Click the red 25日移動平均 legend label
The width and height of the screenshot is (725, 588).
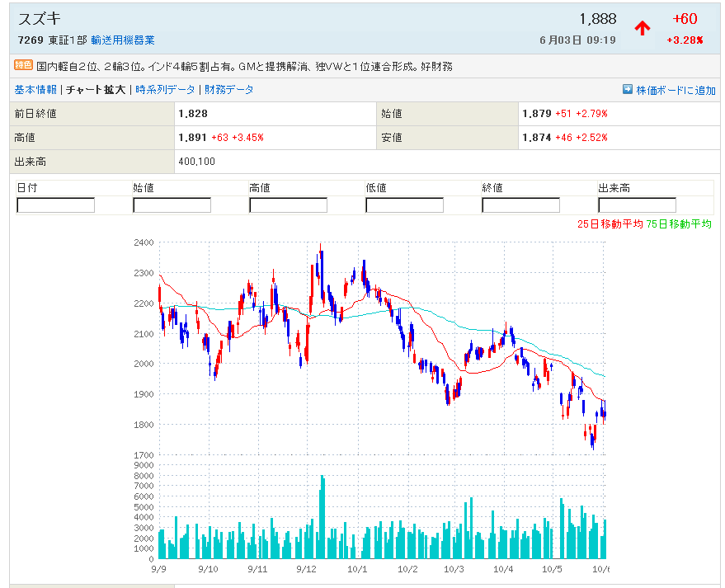(610, 224)
